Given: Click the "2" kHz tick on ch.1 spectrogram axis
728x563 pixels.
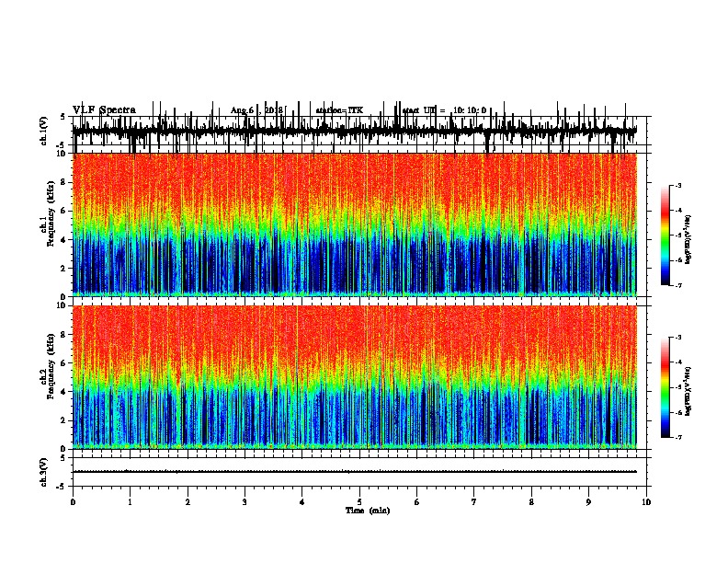Looking at the screenshot, I should (63, 269).
